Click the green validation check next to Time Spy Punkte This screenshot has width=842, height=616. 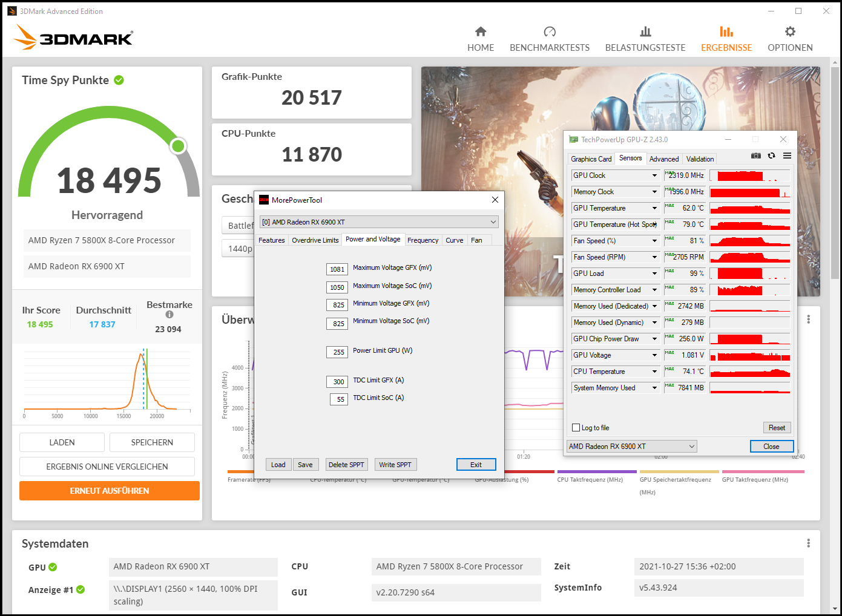(119, 80)
